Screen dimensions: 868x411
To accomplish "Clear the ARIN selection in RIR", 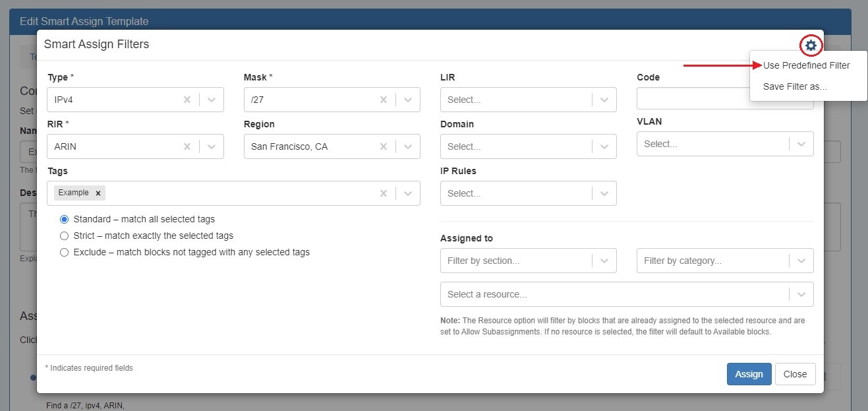I will pyautogui.click(x=187, y=146).
